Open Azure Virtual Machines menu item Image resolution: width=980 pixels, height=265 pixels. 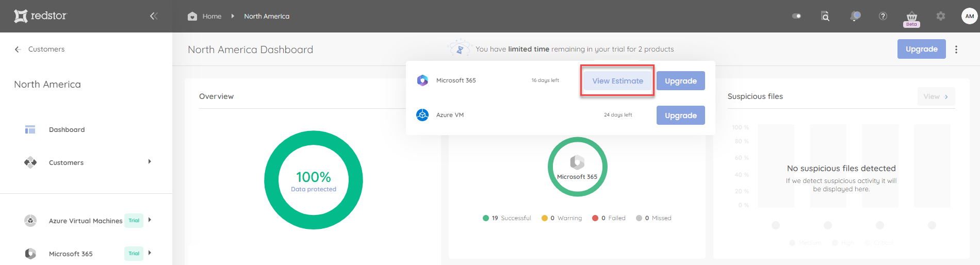coord(86,221)
